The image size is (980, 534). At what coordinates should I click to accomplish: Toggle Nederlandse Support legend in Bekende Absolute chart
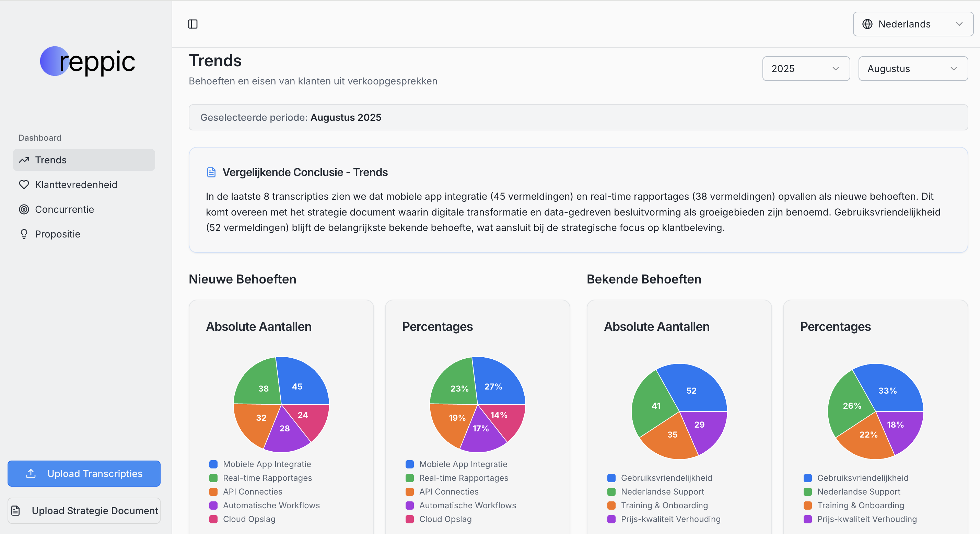click(662, 491)
